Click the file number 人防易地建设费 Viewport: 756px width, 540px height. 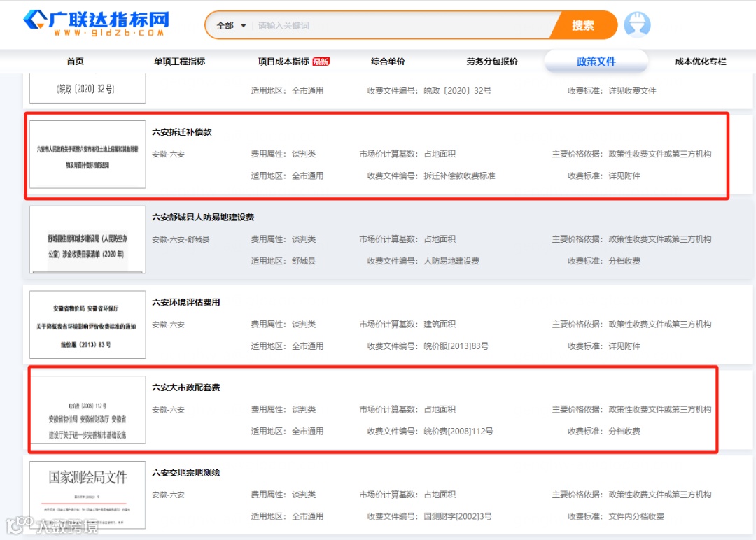click(x=451, y=261)
